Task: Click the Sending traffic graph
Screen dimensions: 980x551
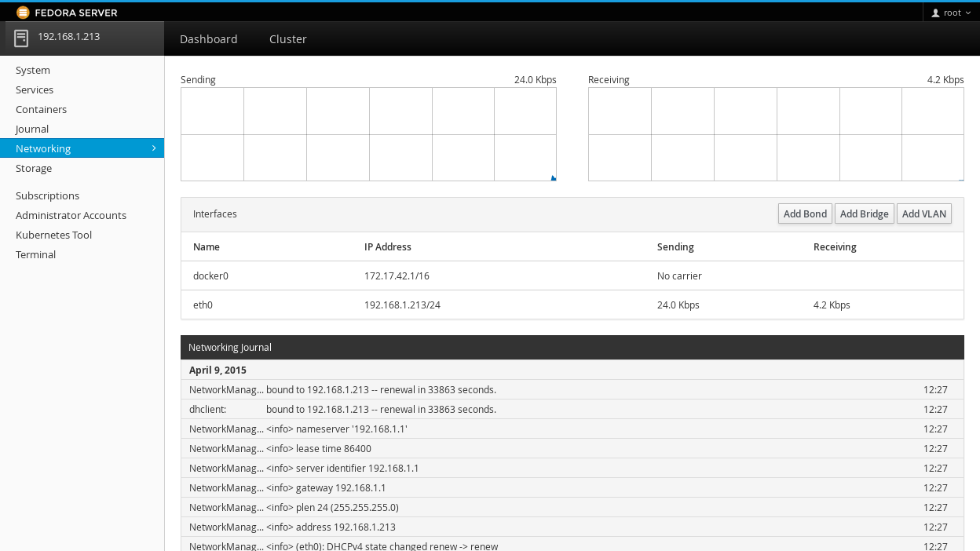Action: click(368, 134)
